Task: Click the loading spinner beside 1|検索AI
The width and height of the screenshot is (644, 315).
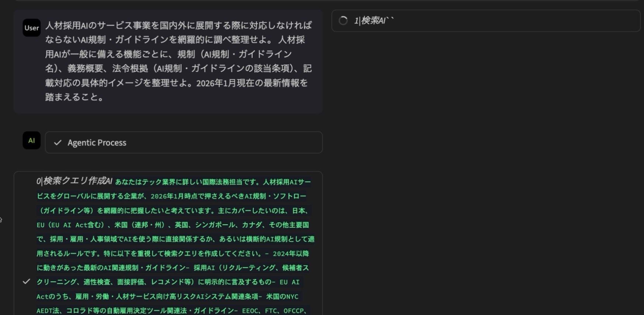Action: [343, 21]
